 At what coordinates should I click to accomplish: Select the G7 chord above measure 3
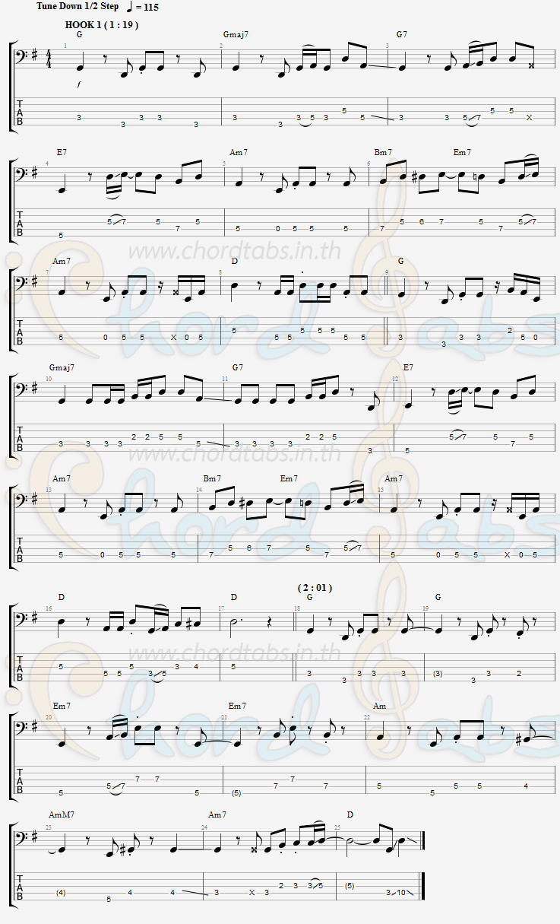click(x=402, y=34)
